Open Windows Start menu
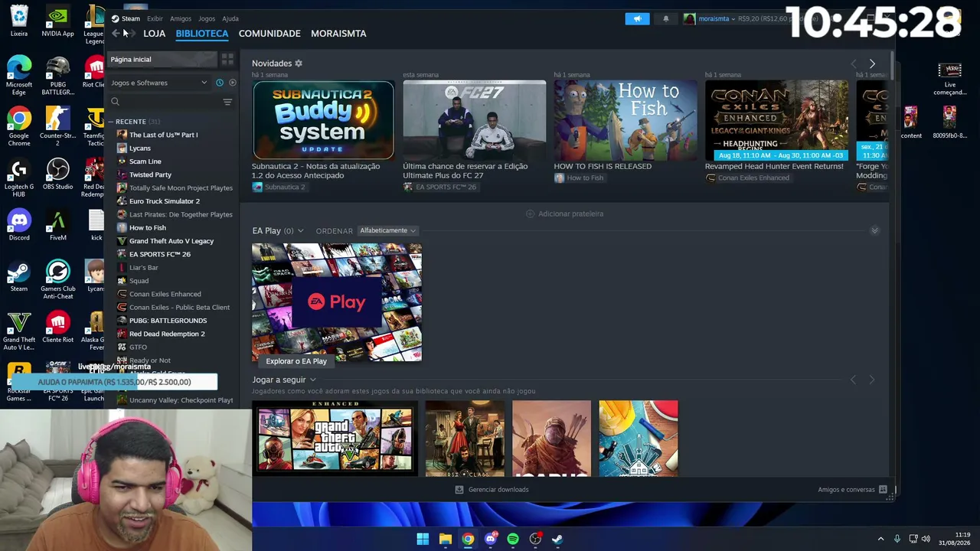The height and width of the screenshot is (551, 980). tap(423, 539)
